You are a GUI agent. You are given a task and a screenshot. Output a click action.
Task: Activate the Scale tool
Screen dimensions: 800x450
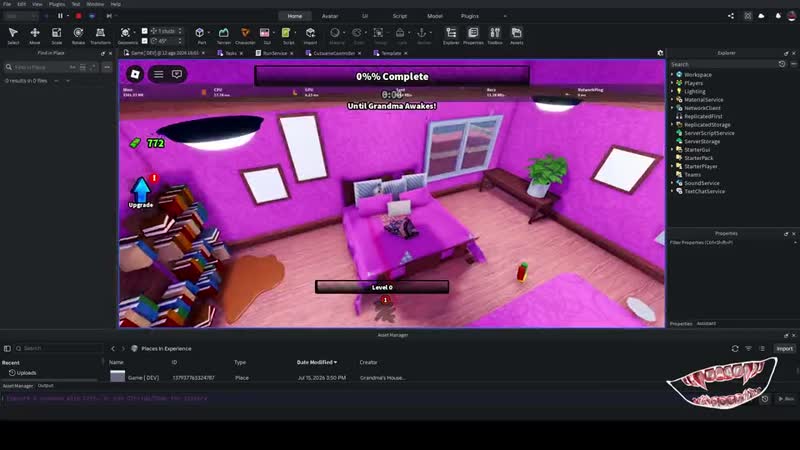(x=57, y=34)
